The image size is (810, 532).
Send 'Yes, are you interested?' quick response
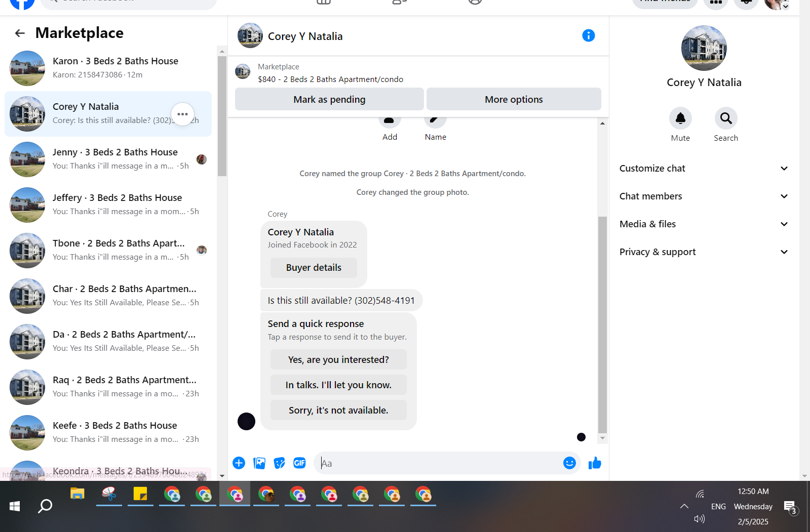click(338, 360)
